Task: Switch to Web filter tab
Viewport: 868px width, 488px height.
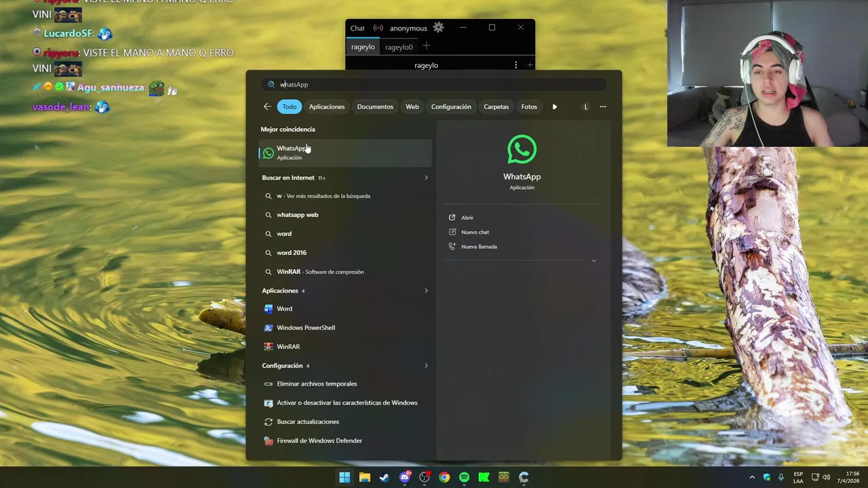Action: click(412, 106)
